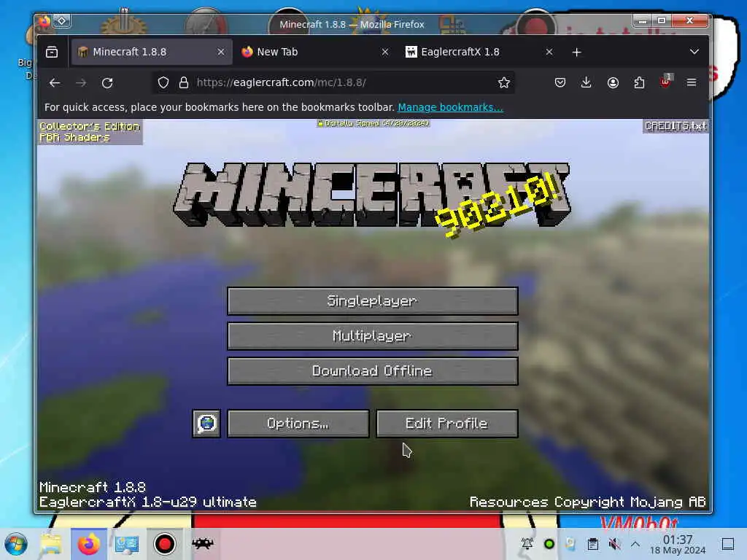Viewport: 747px width, 560px height.
Task: Open the clipboard tray icon
Action: coord(592,544)
